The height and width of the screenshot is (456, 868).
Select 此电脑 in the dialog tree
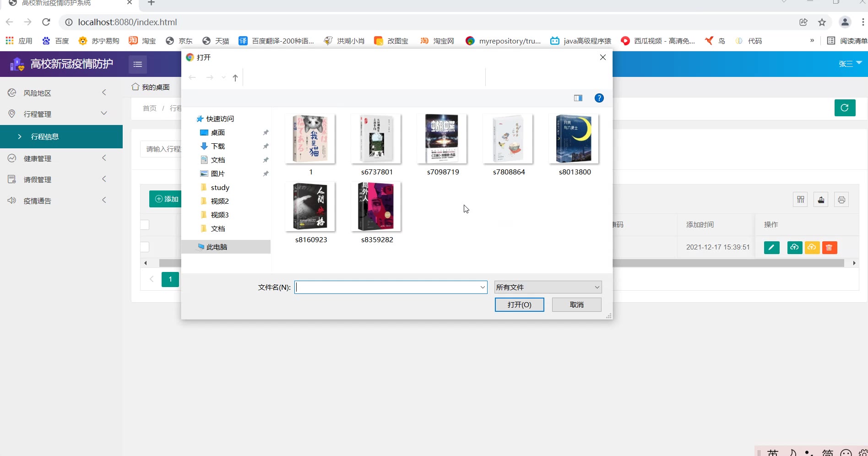pyautogui.click(x=226, y=247)
